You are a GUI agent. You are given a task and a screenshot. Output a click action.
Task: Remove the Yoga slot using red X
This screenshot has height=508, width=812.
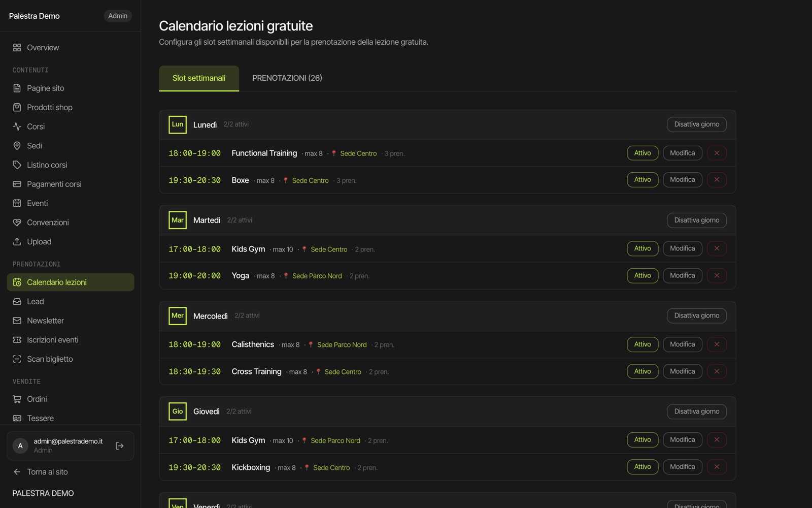click(717, 275)
